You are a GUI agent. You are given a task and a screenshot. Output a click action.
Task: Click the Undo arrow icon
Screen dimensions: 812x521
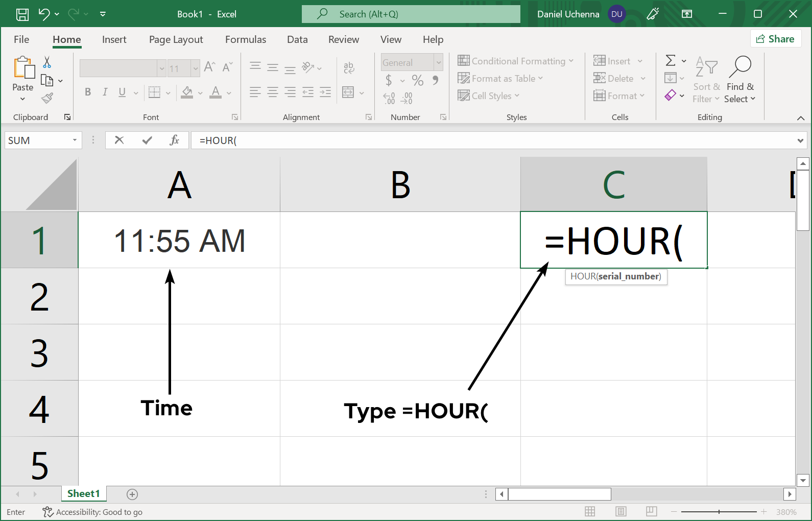click(44, 14)
